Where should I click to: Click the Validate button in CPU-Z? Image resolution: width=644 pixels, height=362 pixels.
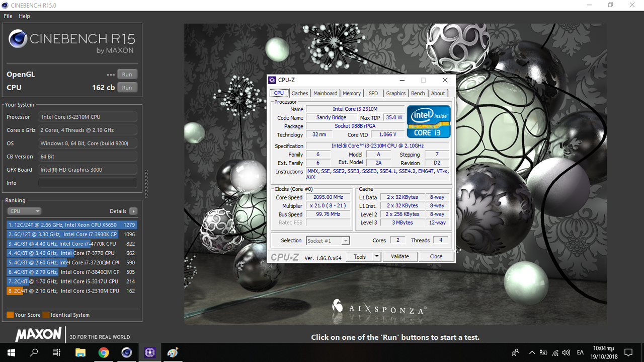pos(400,256)
